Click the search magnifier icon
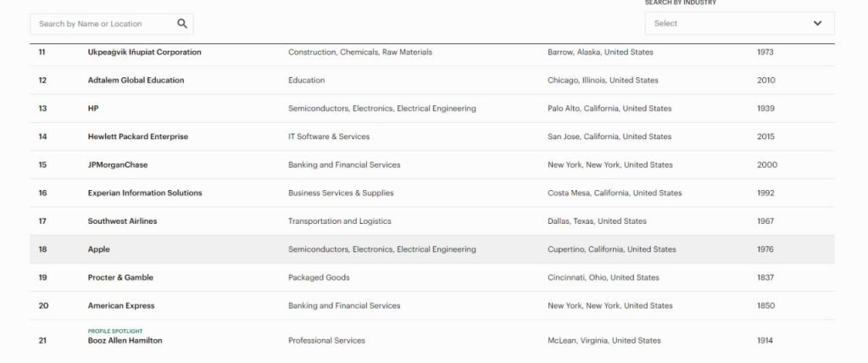Viewport: 868px width, 363px height. click(x=182, y=24)
